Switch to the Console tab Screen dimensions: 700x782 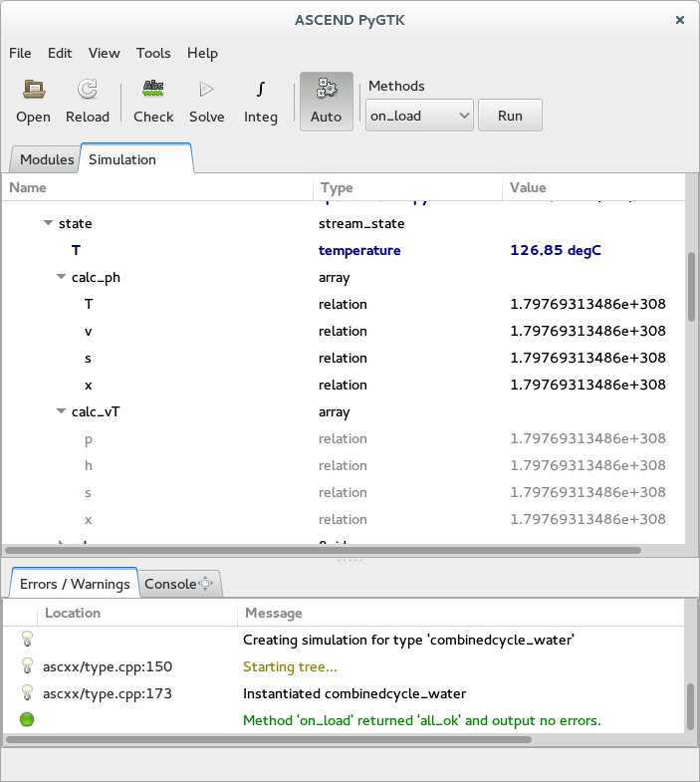(x=170, y=584)
